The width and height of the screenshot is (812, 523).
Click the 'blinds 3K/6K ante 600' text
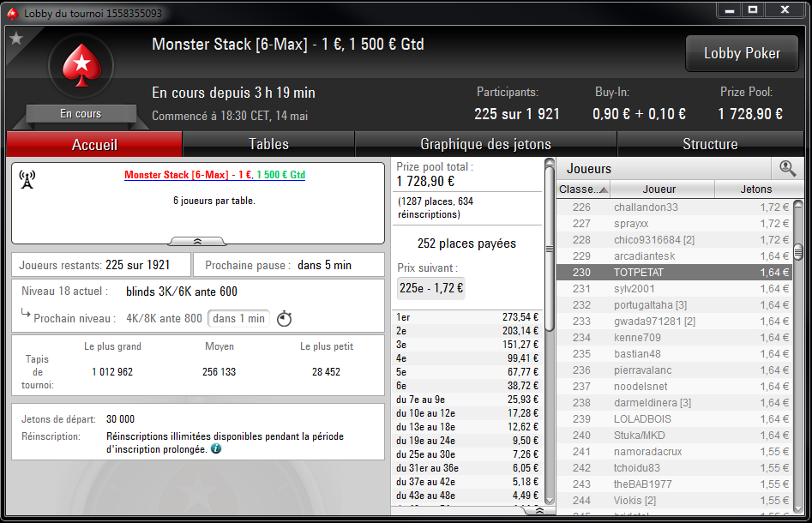182,292
